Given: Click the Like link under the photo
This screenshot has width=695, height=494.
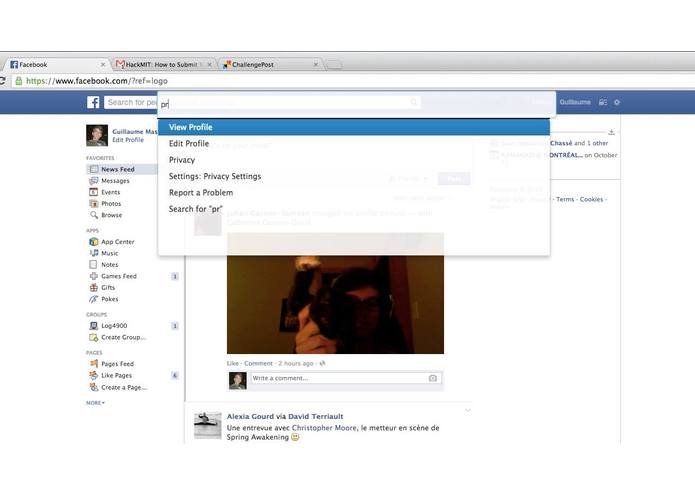Looking at the screenshot, I should (x=233, y=363).
